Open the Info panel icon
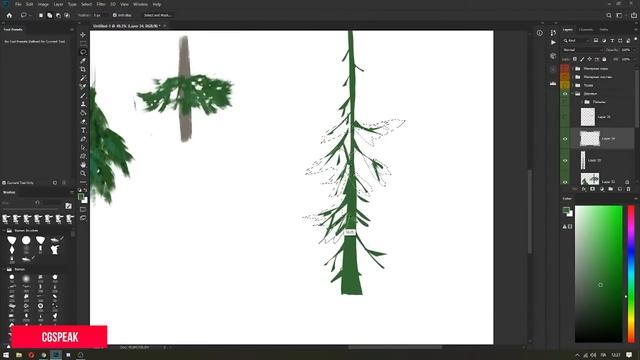640x360 pixels. [540, 33]
